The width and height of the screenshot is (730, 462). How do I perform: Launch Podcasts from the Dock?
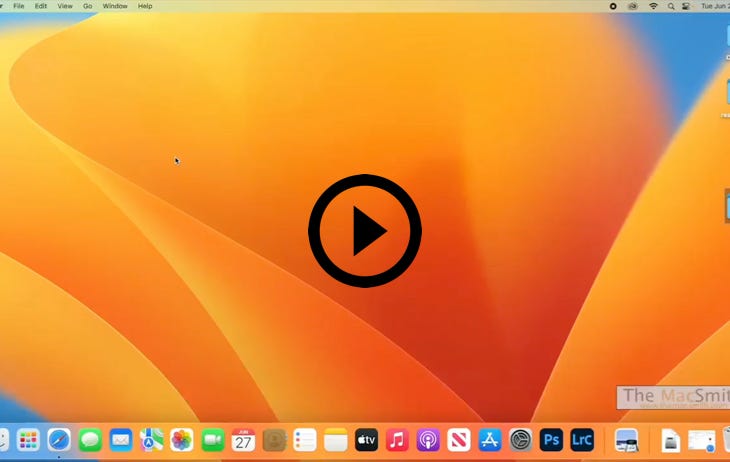[428, 440]
